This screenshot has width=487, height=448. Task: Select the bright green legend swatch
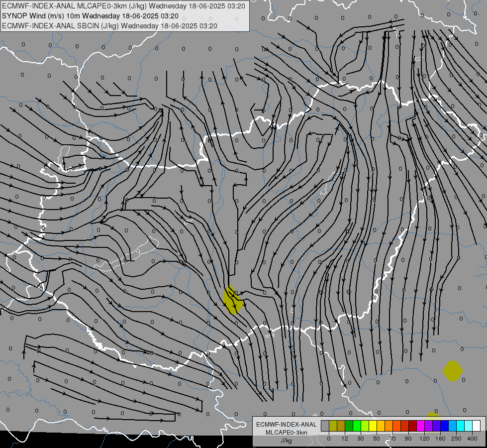point(357,426)
